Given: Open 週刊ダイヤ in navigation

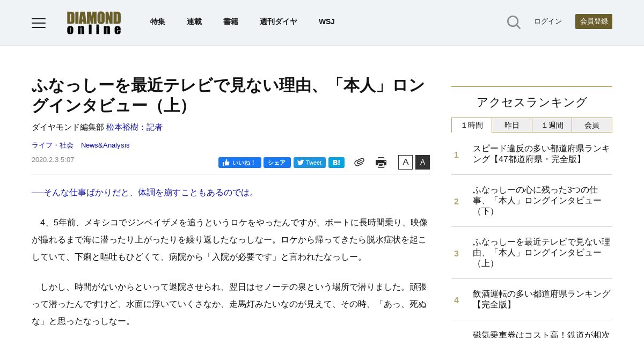Looking at the screenshot, I should (279, 21).
